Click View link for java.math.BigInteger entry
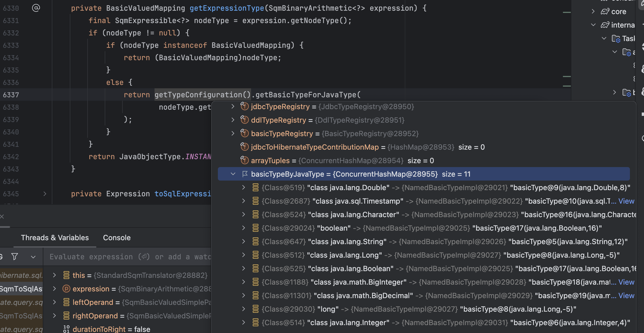644x333 pixels. point(626,282)
